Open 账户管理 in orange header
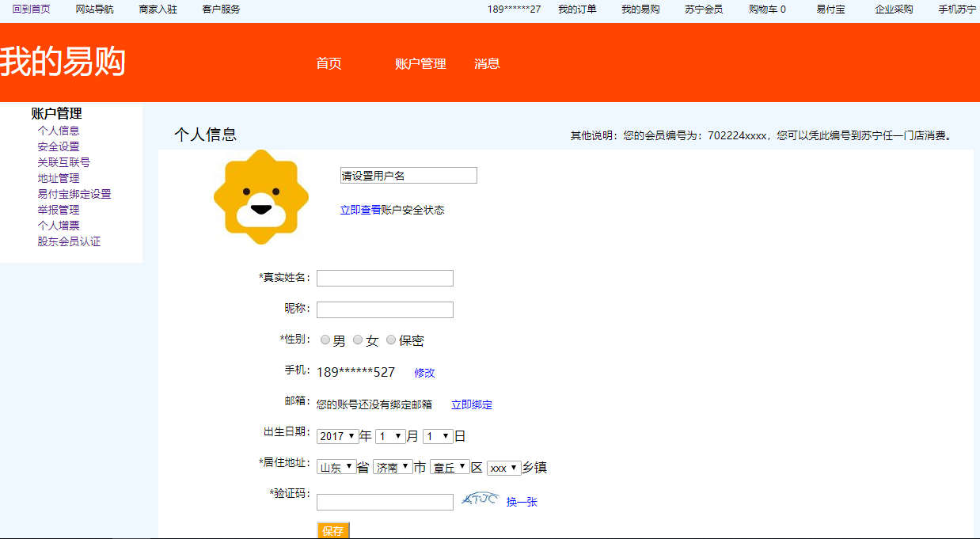The height and width of the screenshot is (539, 980). pos(420,63)
